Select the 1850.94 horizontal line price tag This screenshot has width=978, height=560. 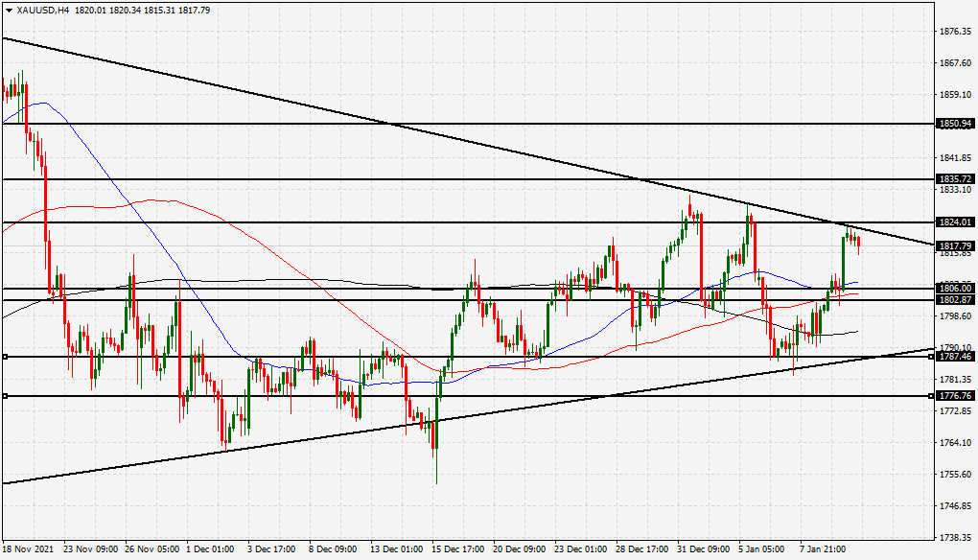pyautogui.click(x=956, y=124)
